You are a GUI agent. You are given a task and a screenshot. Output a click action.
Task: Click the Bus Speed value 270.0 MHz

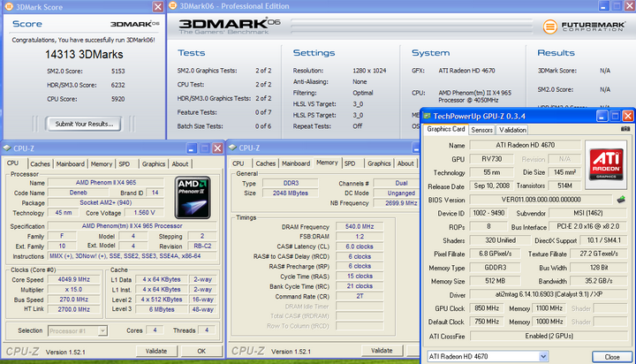73,300
